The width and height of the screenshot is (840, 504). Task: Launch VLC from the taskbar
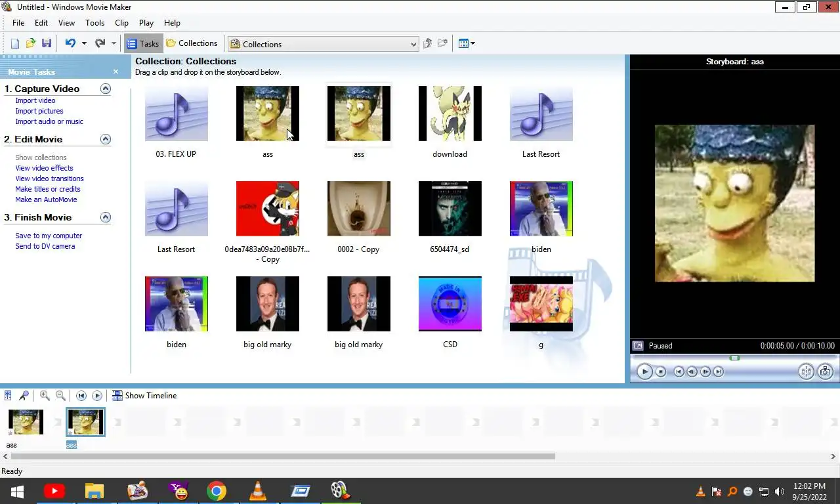[259, 491]
